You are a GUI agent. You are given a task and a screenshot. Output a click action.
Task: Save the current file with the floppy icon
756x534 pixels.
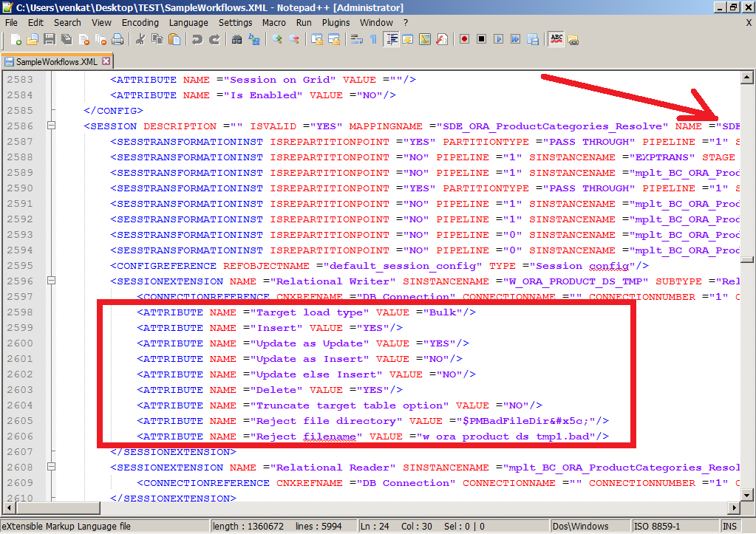(50, 40)
